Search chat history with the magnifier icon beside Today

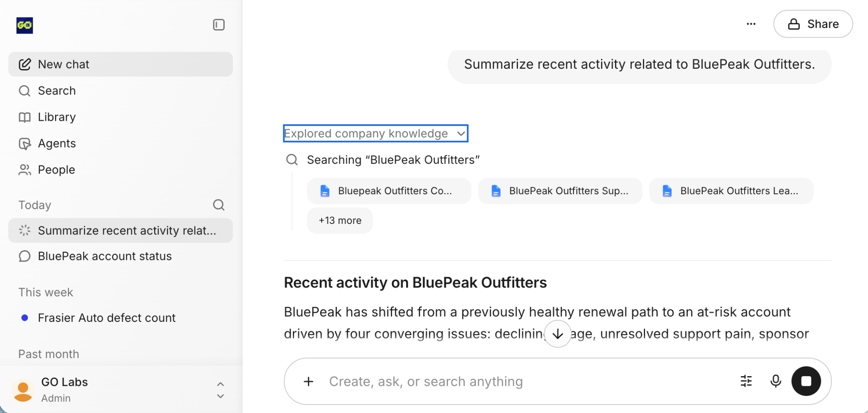click(x=219, y=205)
